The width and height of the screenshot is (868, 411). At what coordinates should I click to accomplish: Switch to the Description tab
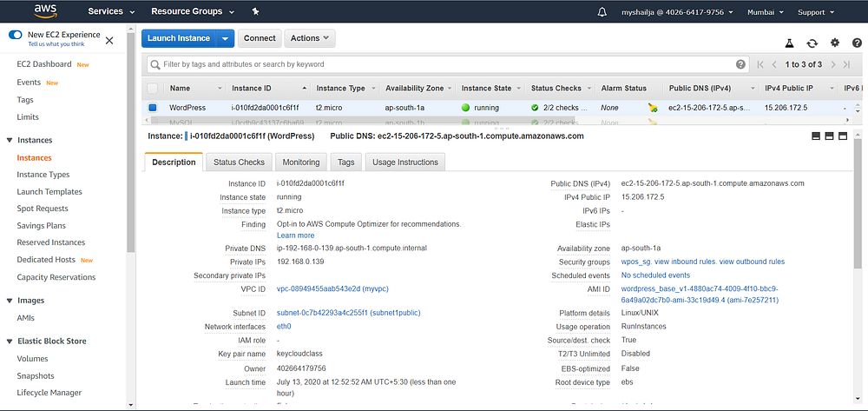174,162
